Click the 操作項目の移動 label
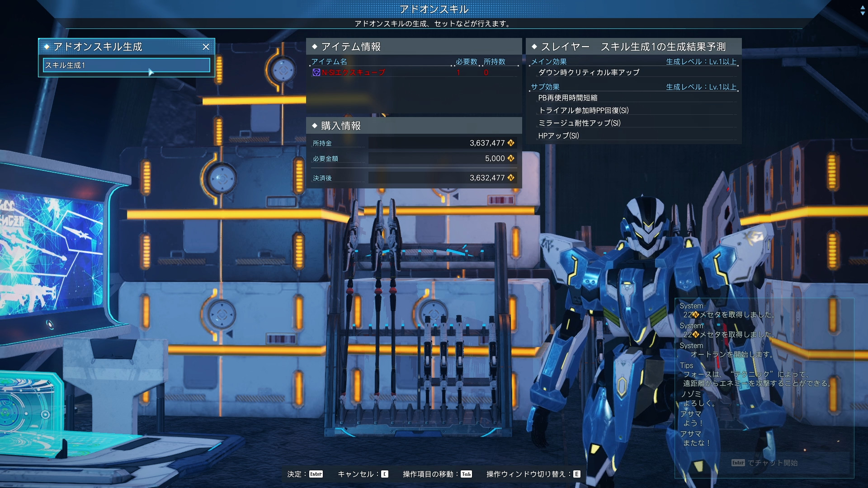The image size is (868, 488). 428,474
